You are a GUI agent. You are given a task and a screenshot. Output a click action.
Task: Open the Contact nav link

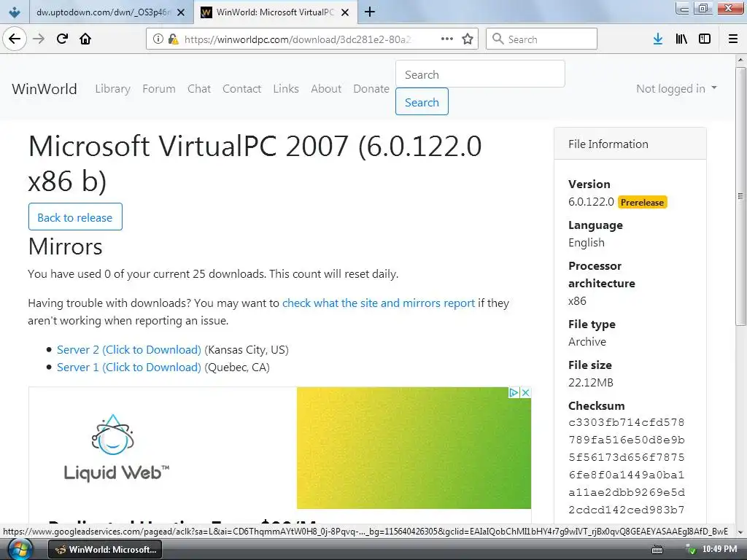pyautogui.click(x=241, y=88)
